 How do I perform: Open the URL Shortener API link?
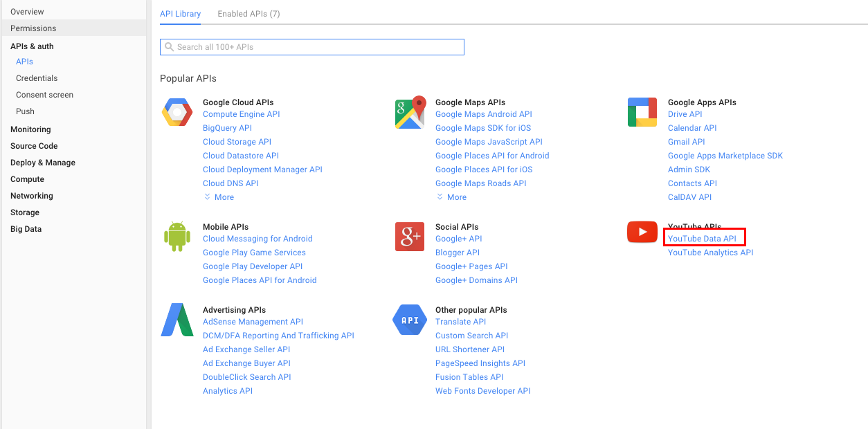470,349
